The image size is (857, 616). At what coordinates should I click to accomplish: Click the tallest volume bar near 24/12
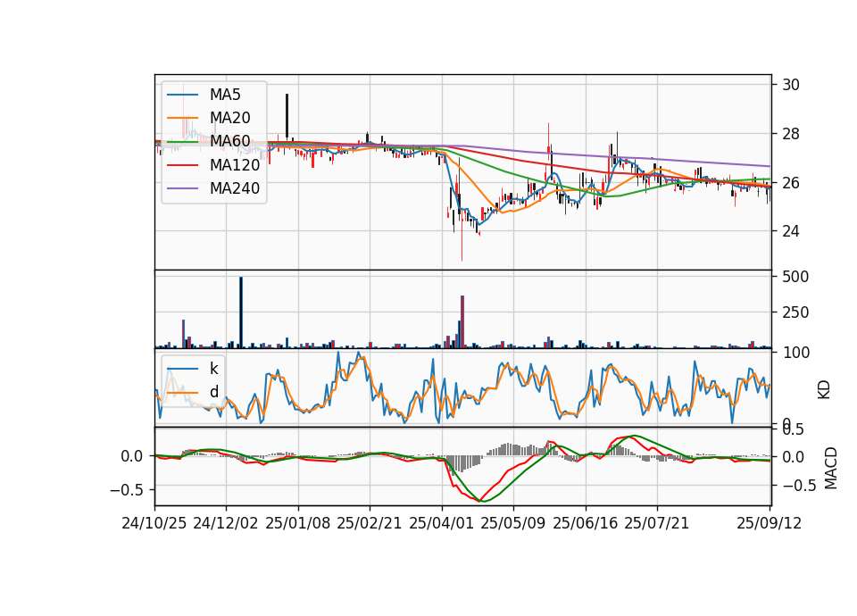(x=241, y=312)
